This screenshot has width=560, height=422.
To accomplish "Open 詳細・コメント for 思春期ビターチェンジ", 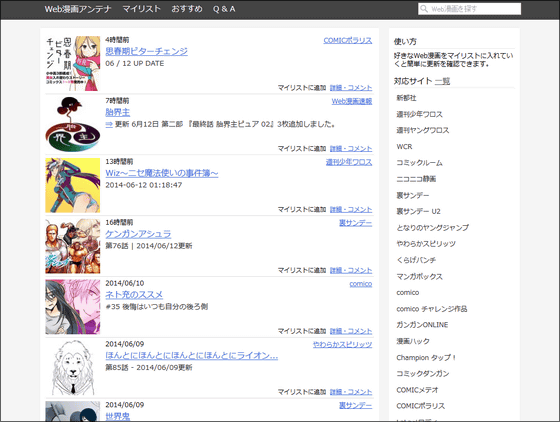I will tap(351, 88).
